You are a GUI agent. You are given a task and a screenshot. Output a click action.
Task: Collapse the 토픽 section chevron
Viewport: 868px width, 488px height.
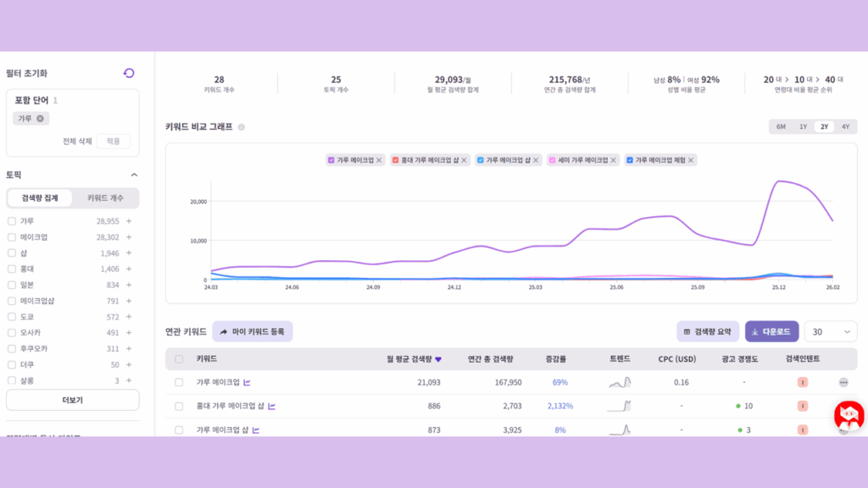tap(133, 175)
